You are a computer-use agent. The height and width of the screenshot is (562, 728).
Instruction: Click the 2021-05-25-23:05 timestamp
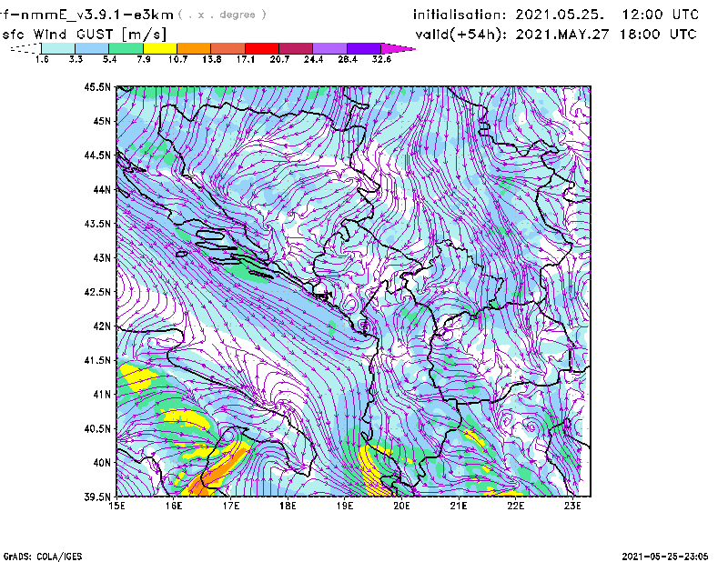tap(665, 555)
